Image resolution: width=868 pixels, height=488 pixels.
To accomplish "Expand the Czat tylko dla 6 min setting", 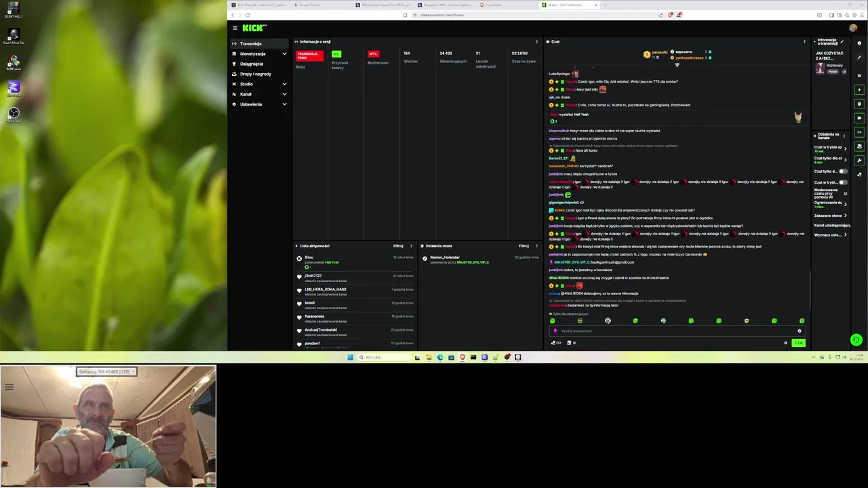I will point(830,160).
